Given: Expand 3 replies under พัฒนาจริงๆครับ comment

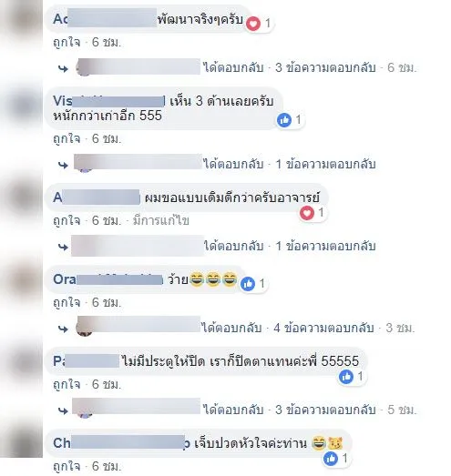Looking at the screenshot, I should pyautogui.click(x=325, y=67).
